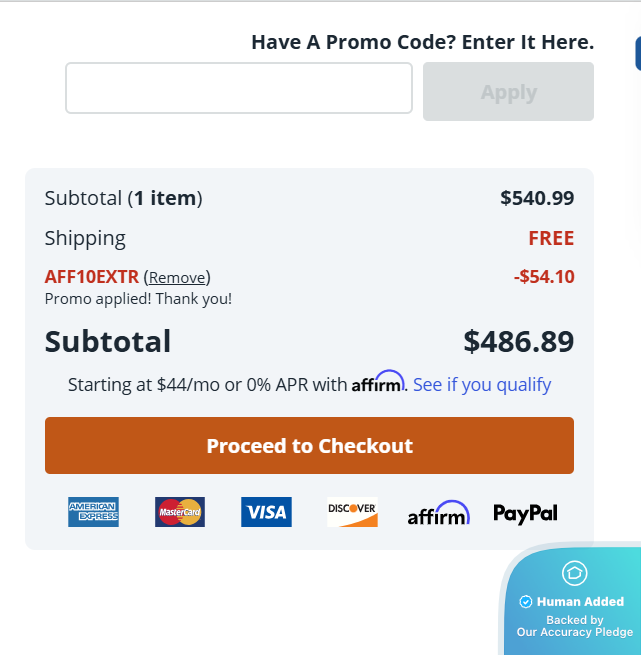The height and width of the screenshot is (655, 641).
Task: Focus the promo code input field
Action: [x=239, y=88]
